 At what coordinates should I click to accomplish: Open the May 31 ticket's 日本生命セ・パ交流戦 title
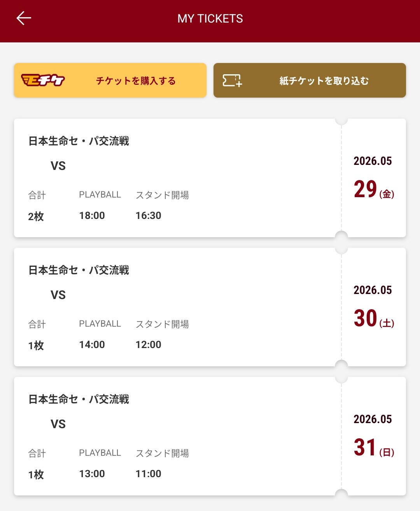point(79,399)
